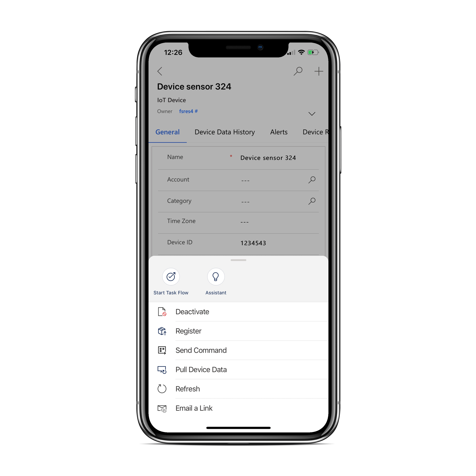Click the Send Command icon
The width and height of the screenshot is (476, 476).
click(162, 350)
